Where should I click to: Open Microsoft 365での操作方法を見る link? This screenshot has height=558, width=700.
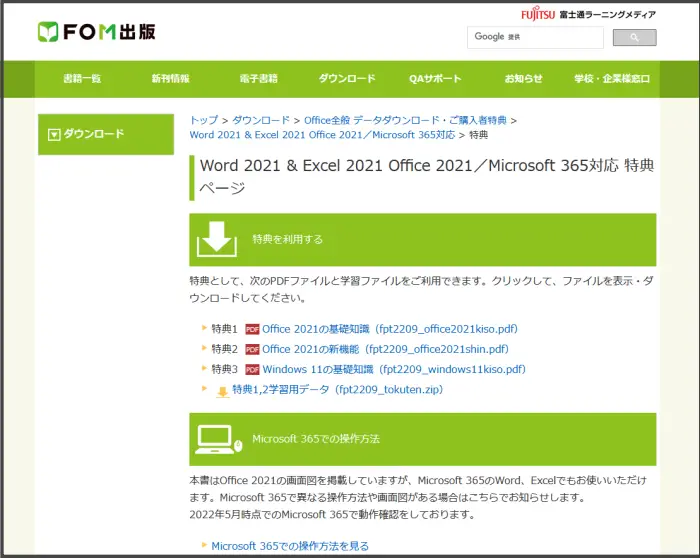(x=290, y=546)
